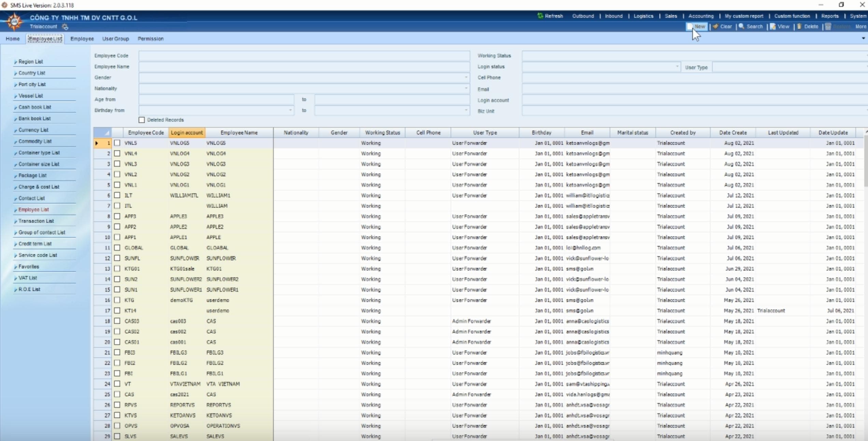The image size is (868, 441).
Task: Click the Delete trash icon
Action: [799, 27]
